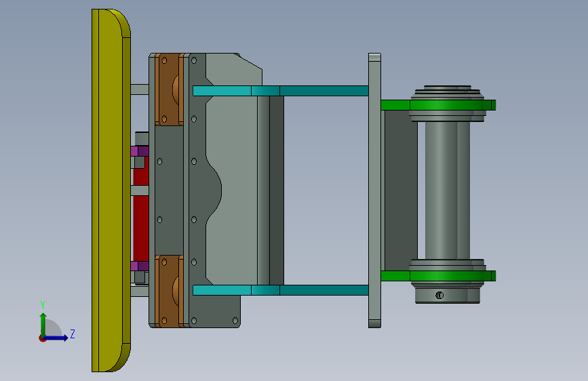Image resolution: width=588 pixels, height=381 pixels.
Task: Select the lower teal guide rod
Action: [281, 290]
